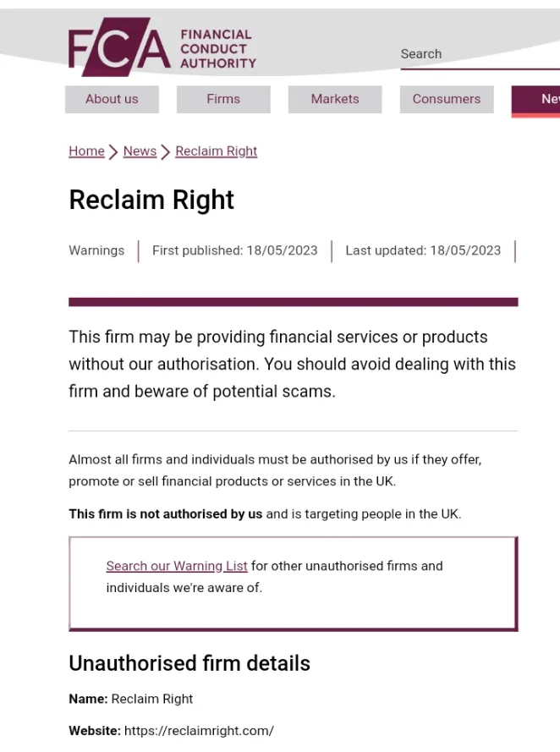This screenshot has height=752, width=560.
Task: Click the First published date text
Action: pyautogui.click(x=235, y=250)
